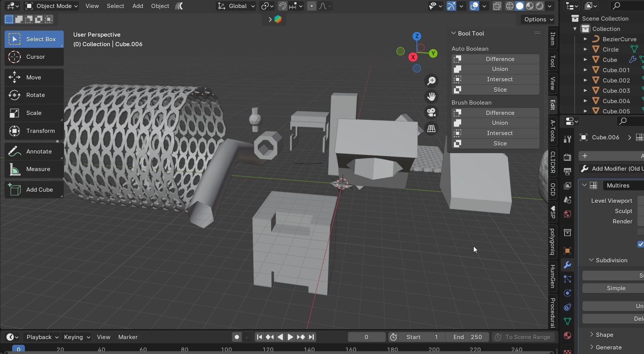Toggle camera view in viewport
The width and height of the screenshot is (644, 354).
click(x=431, y=113)
